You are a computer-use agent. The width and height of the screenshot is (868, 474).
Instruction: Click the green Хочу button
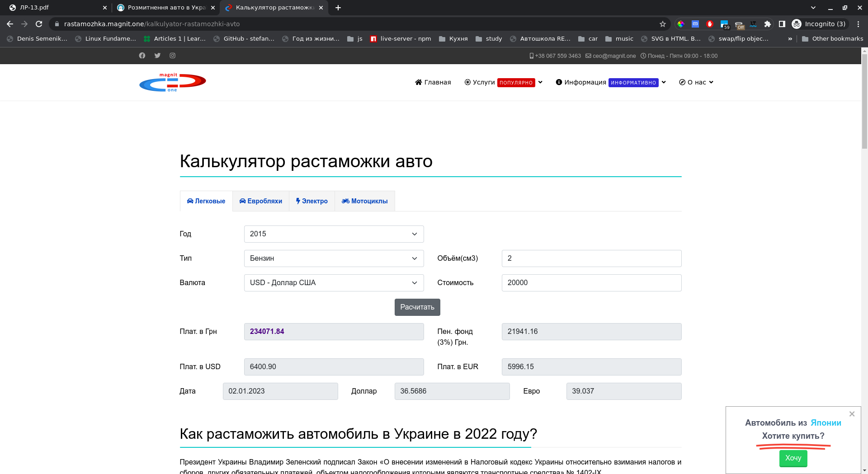(x=793, y=458)
